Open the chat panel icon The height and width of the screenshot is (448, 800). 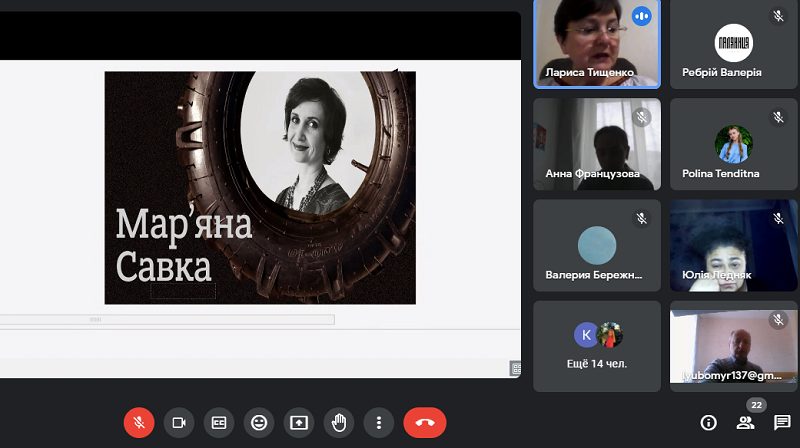pos(782,422)
